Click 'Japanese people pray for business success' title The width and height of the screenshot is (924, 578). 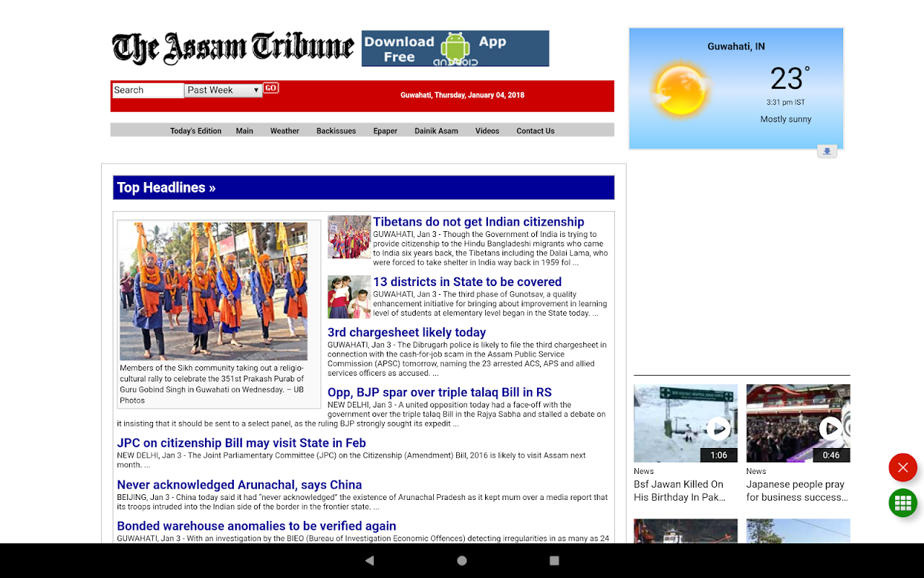click(797, 491)
